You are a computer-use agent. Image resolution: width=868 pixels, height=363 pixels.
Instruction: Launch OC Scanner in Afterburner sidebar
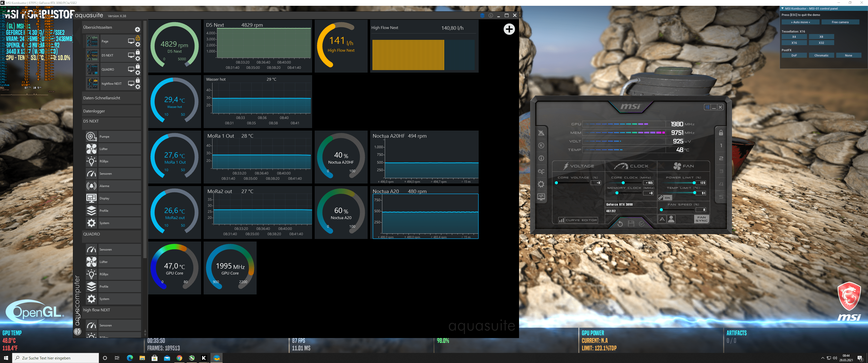pos(541,171)
